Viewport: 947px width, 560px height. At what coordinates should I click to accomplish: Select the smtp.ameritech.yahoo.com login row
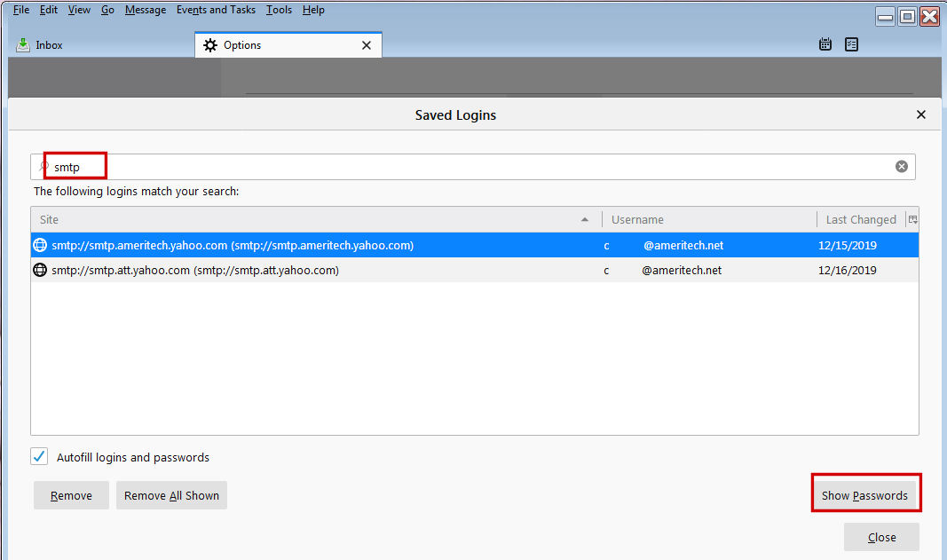[475, 245]
